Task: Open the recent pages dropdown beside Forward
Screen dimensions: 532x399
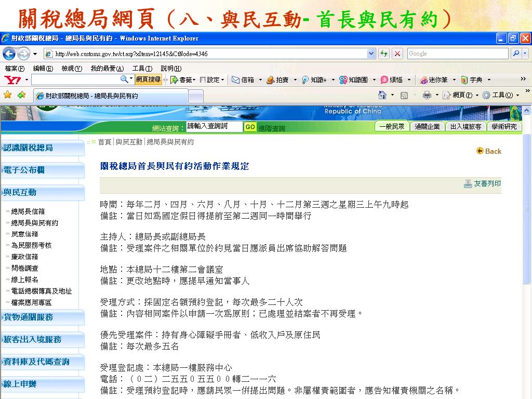Action: 35,54
